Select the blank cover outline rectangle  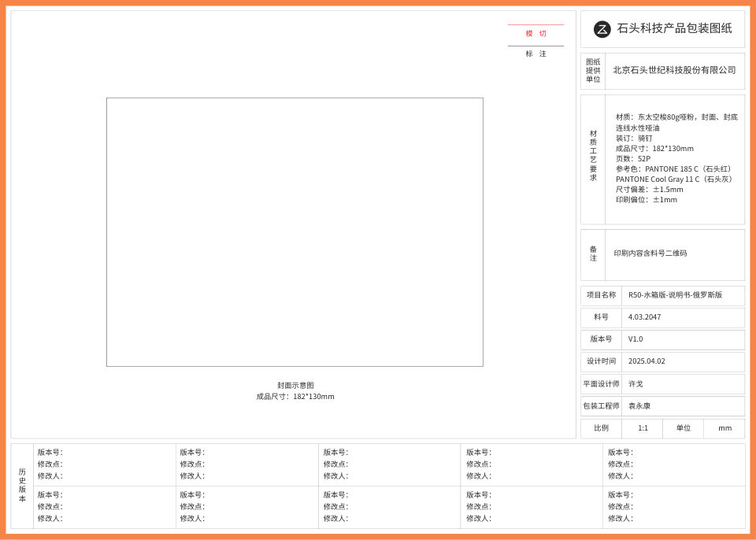tap(295, 232)
